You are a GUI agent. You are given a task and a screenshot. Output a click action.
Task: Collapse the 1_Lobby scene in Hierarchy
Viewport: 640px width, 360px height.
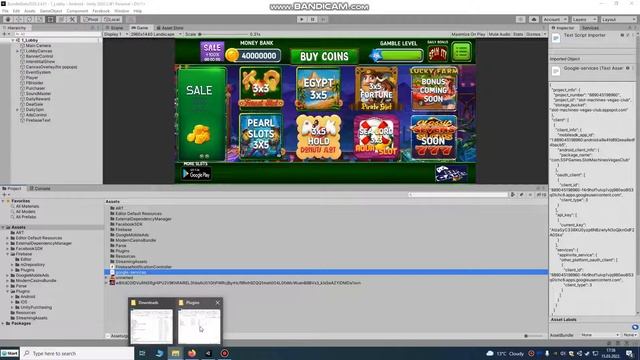pyautogui.click(x=13, y=40)
